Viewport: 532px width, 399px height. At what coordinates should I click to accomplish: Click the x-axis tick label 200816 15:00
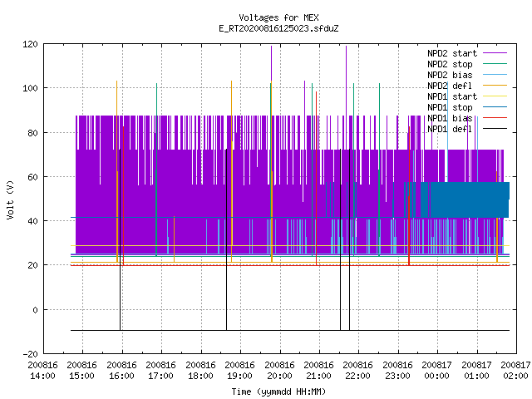click(82, 371)
